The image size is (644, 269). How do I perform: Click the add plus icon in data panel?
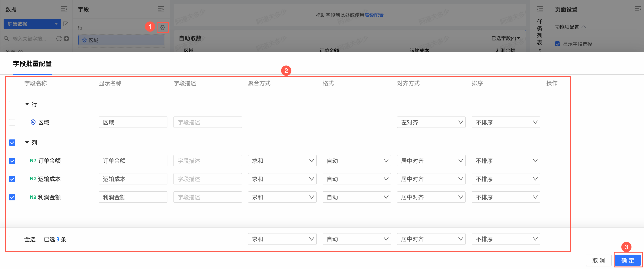67,38
